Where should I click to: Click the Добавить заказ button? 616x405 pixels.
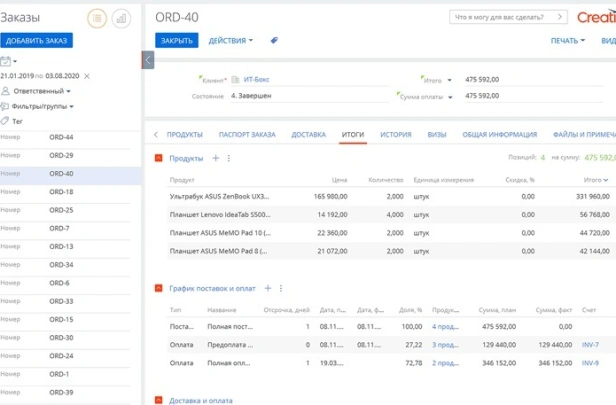[x=37, y=40]
